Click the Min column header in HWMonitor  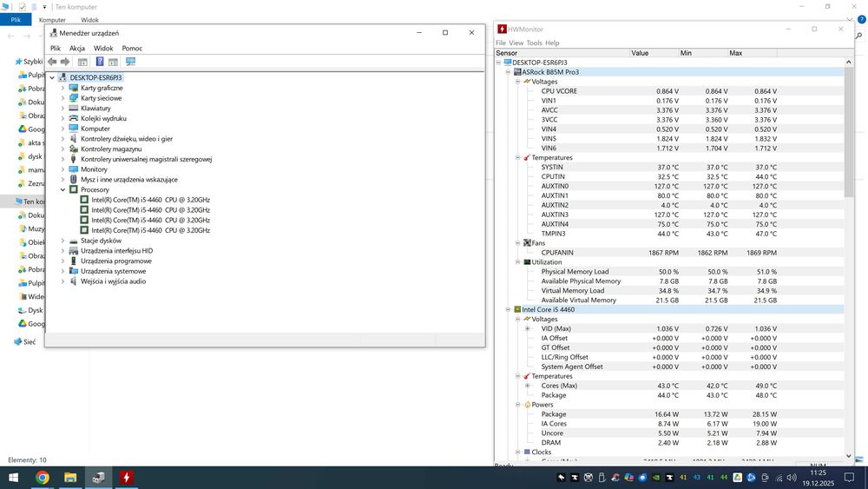click(x=704, y=53)
